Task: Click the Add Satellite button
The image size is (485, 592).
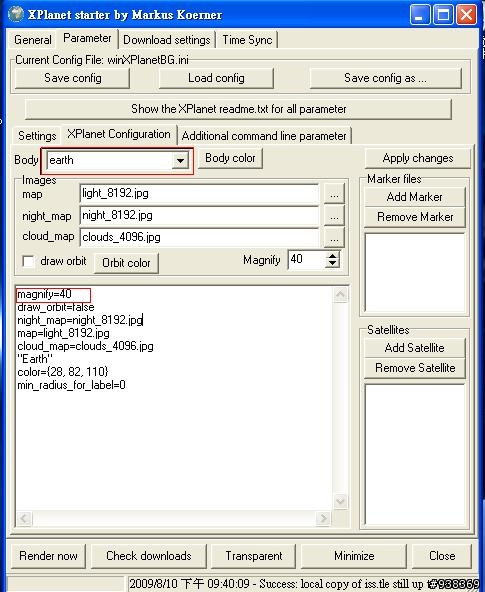Action: tap(414, 348)
